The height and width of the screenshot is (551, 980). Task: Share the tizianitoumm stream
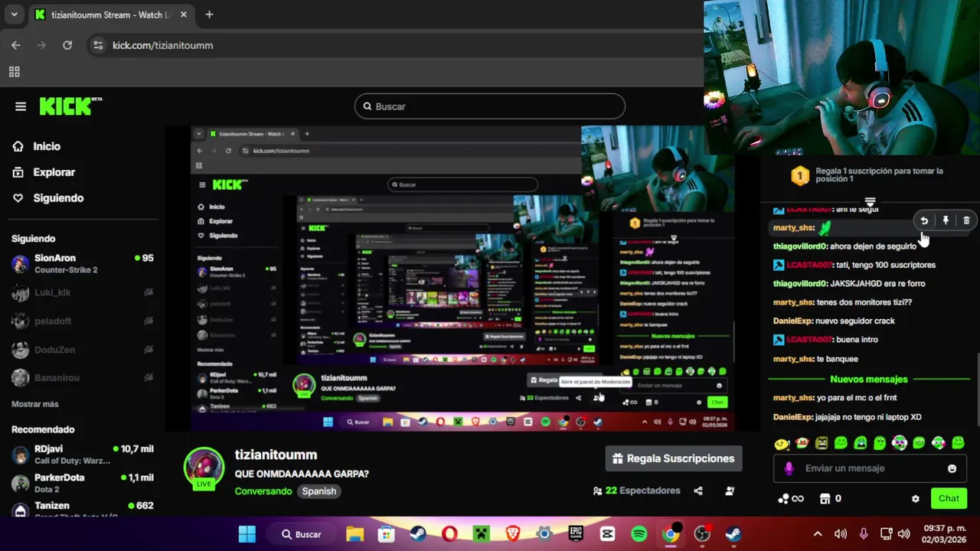[698, 491]
